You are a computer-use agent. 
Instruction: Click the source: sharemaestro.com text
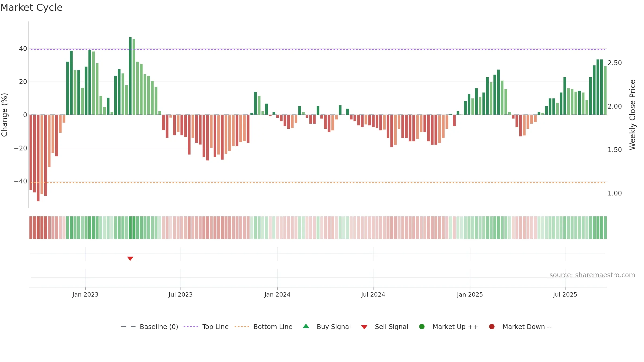coord(592,275)
